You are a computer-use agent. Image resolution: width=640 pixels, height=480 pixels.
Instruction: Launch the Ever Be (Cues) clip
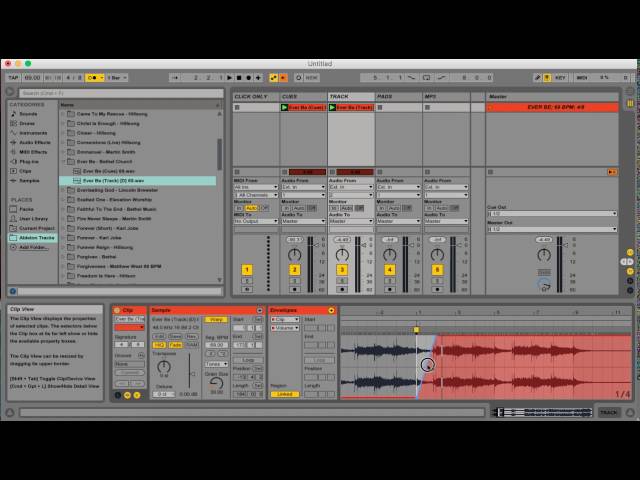284,107
